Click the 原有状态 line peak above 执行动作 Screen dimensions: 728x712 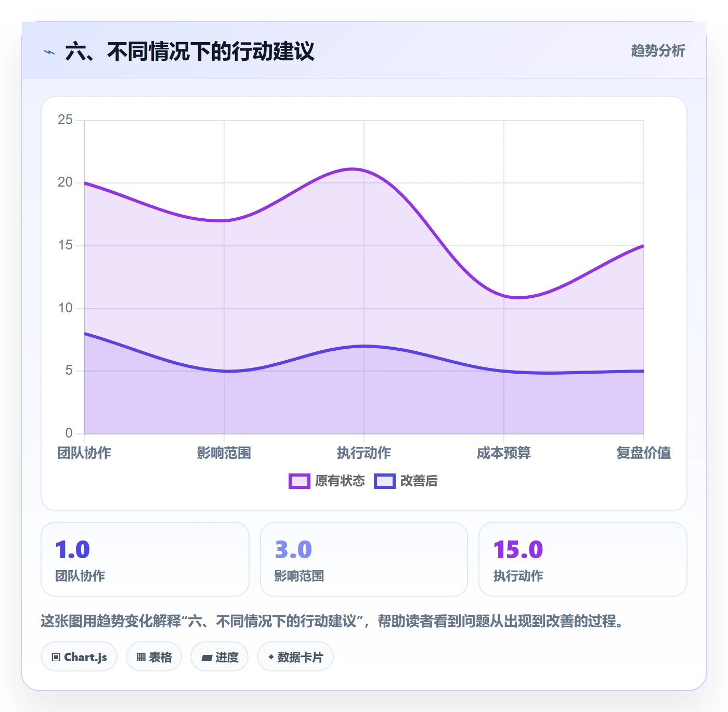pyautogui.click(x=364, y=170)
